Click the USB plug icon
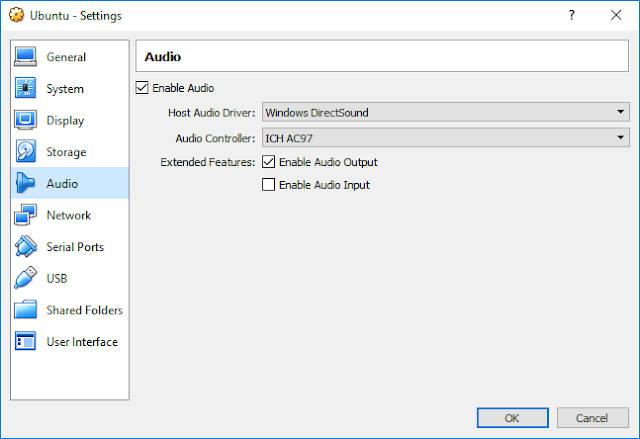This screenshot has width=640, height=439. tap(25, 278)
